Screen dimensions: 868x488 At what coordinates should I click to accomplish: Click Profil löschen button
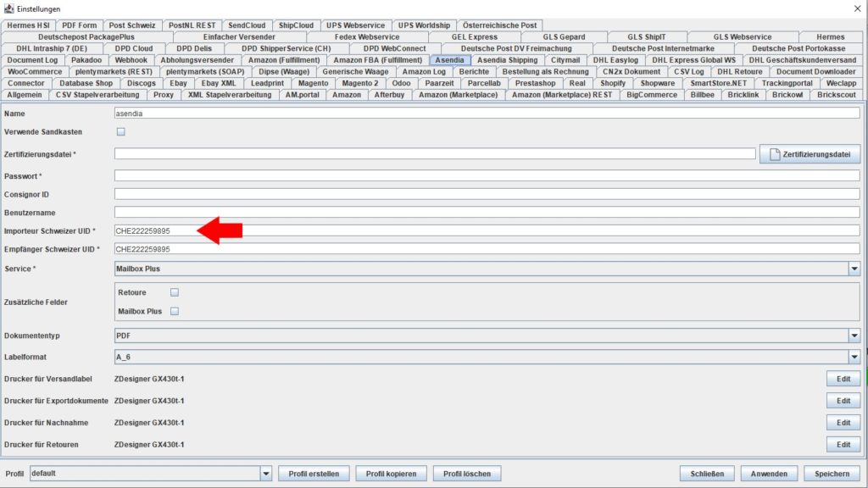(x=467, y=474)
